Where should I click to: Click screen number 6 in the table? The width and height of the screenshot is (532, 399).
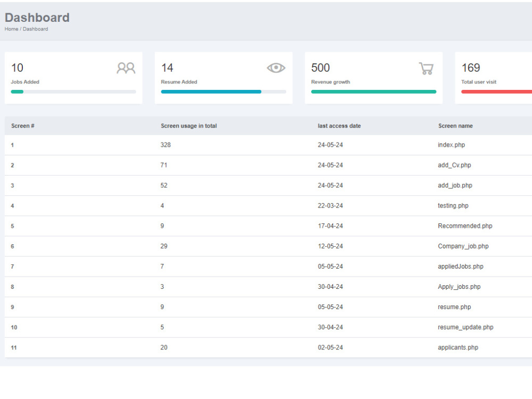click(12, 246)
